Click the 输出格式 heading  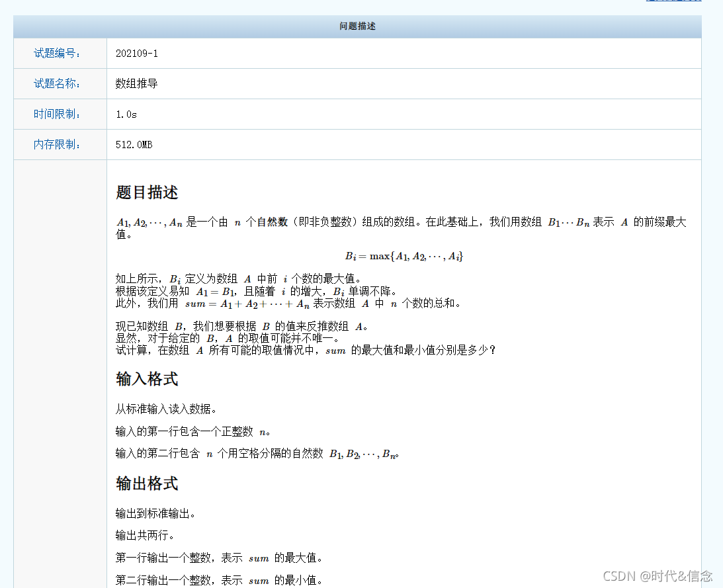(x=147, y=483)
